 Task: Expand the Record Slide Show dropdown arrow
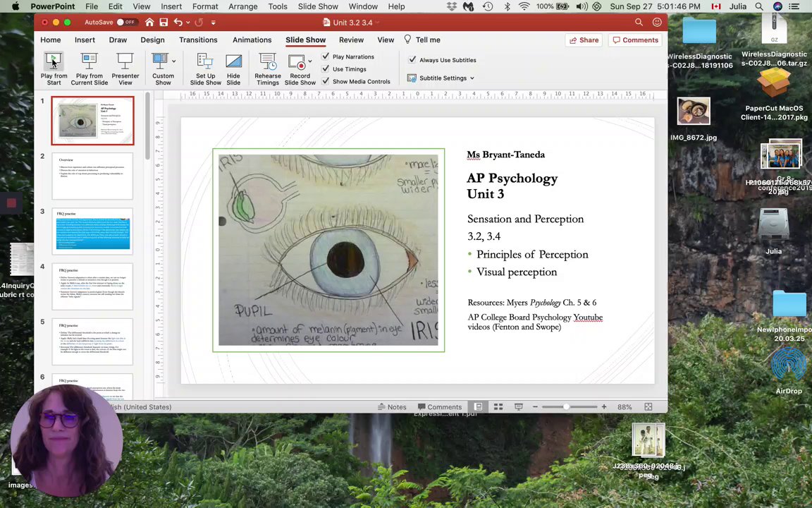309,62
